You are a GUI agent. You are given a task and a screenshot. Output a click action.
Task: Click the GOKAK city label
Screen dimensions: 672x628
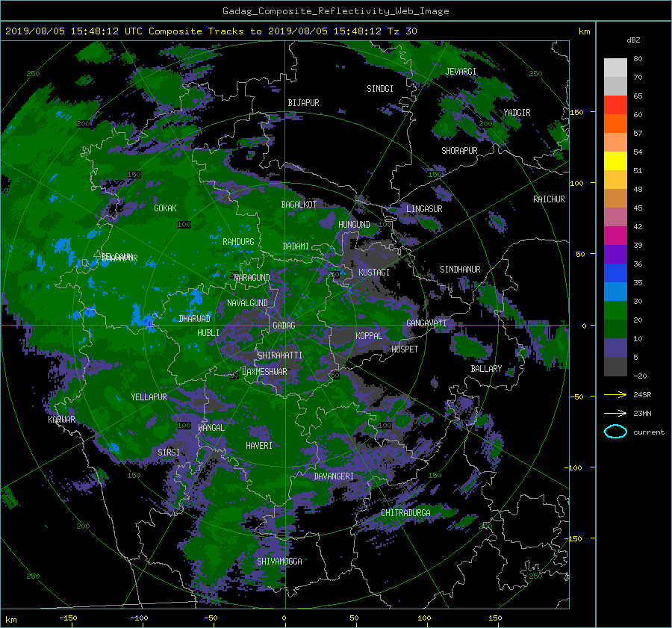click(165, 208)
